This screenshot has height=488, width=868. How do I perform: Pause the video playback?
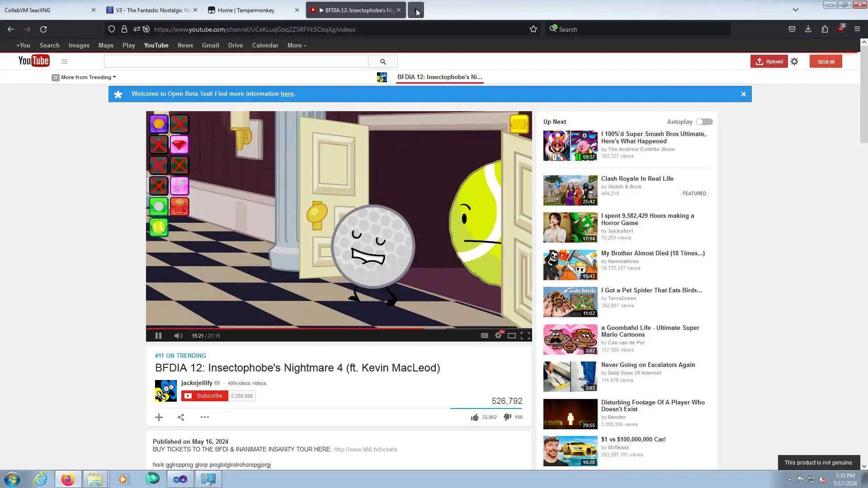[x=158, y=336]
